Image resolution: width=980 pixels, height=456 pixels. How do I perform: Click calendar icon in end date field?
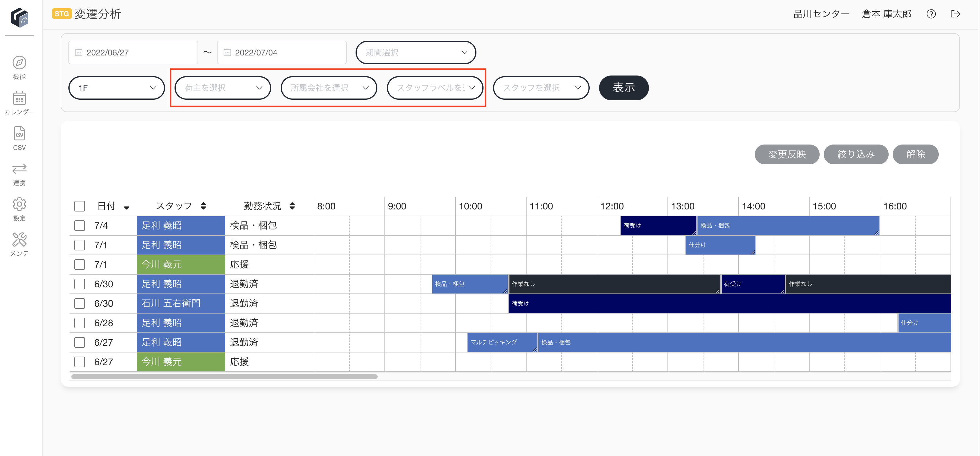(x=227, y=53)
